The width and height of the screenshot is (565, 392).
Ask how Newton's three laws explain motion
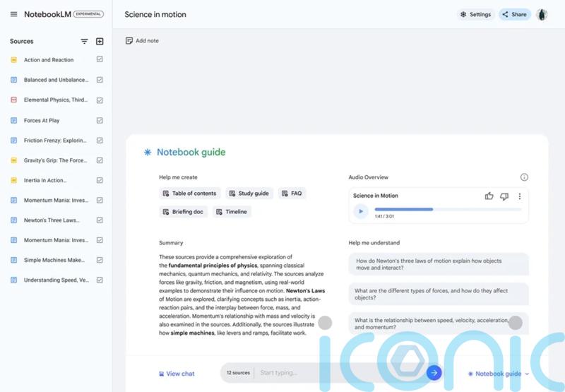[x=439, y=264]
